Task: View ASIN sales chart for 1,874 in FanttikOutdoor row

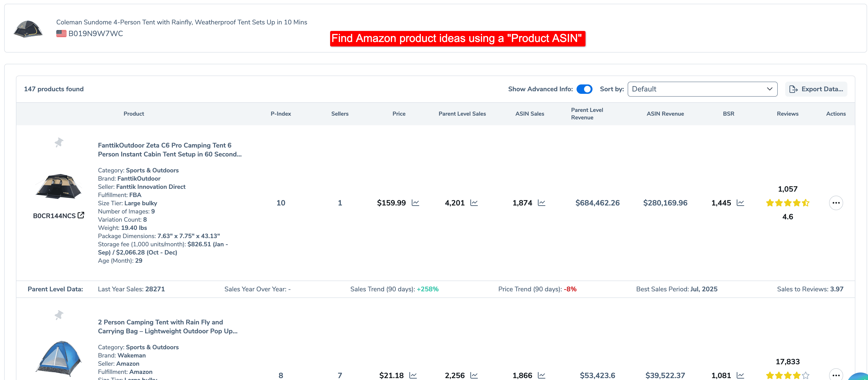Action: click(541, 203)
